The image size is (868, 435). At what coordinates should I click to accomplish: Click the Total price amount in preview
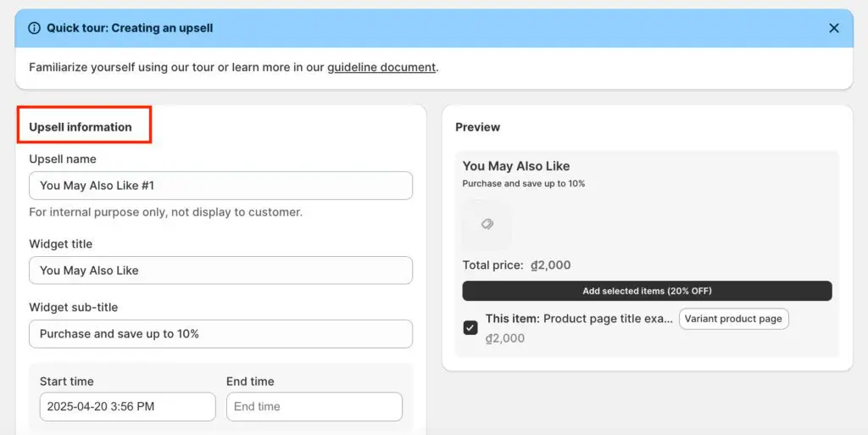click(550, 265)
